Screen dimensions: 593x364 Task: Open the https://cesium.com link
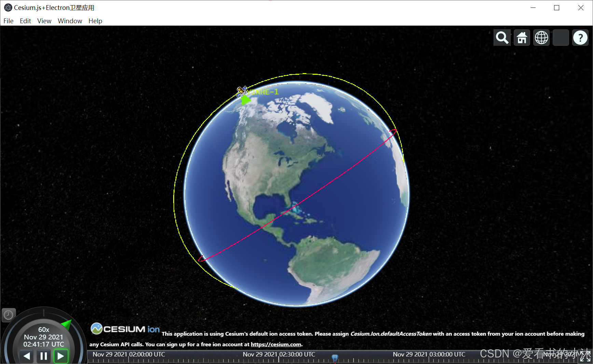(276, 344)
